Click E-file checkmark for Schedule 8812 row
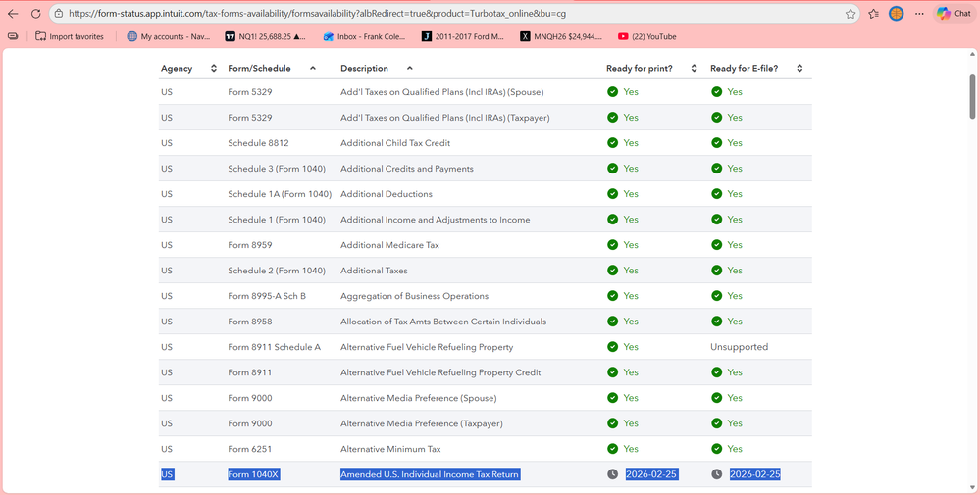This screenshot has height=495, width=980. pos(717,142)
